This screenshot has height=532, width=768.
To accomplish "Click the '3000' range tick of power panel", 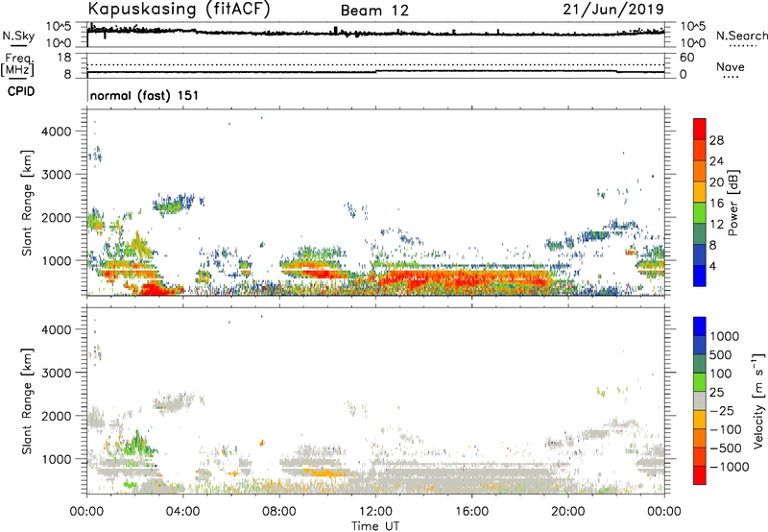I will 56,175.
